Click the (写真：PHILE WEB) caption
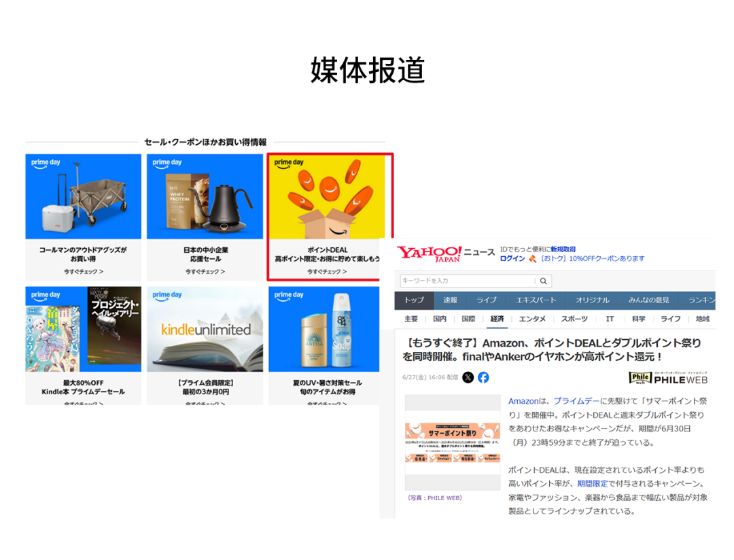Image resolution: width=734 pixels, height=560 pixels. point(435,498)
